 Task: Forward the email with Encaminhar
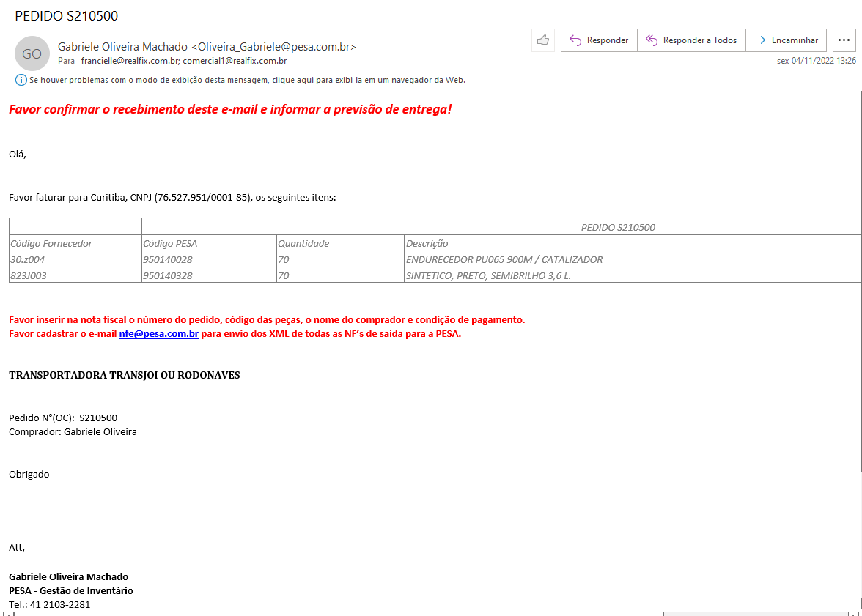[x=787, y=40]
